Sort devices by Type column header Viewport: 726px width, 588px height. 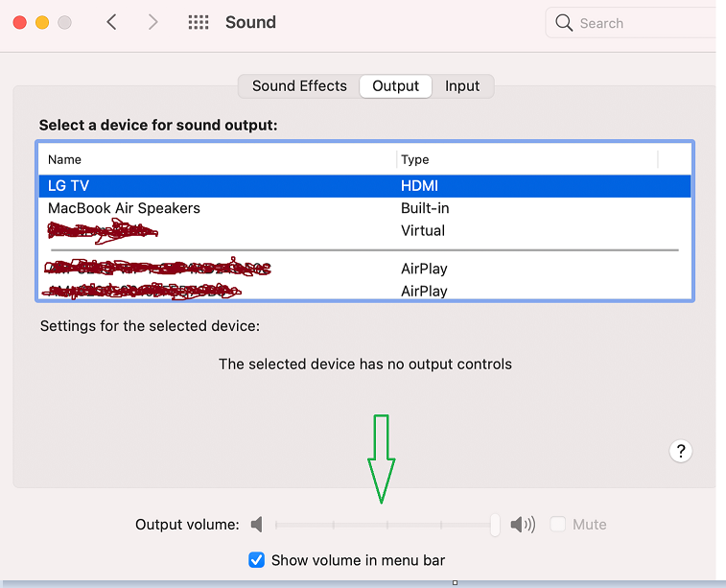coord(527,160)
